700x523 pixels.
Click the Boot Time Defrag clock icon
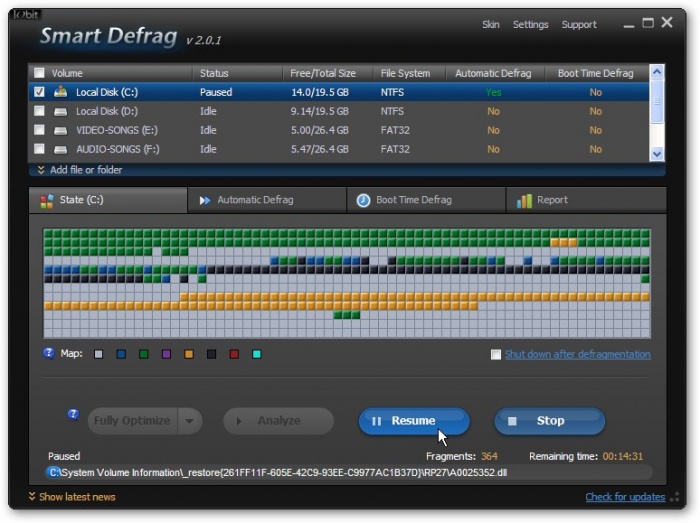pos(363,200)
